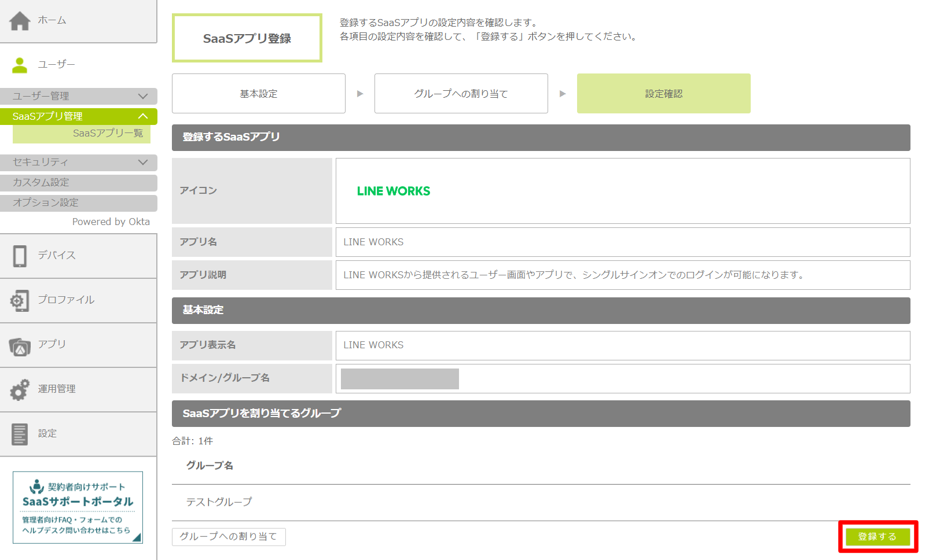Expand the ユーザー管理 menu chevron
The image size is (929, 560).
point(143,96)
